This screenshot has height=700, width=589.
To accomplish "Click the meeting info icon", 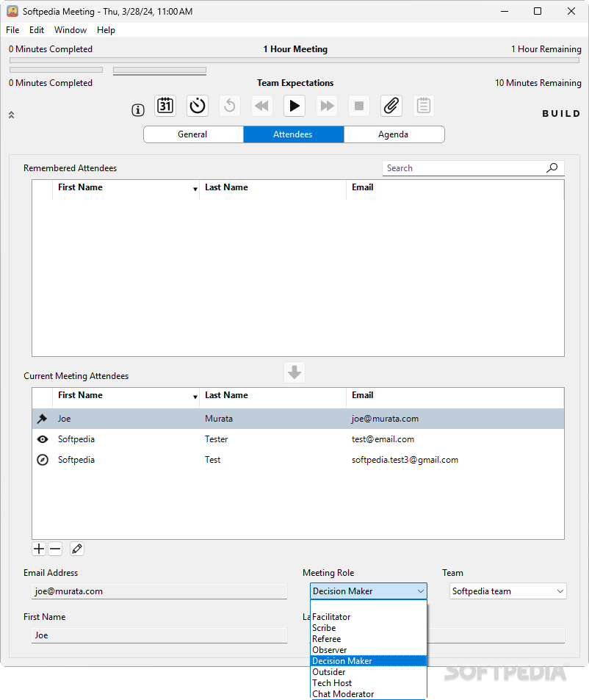I will coord(138,110).
